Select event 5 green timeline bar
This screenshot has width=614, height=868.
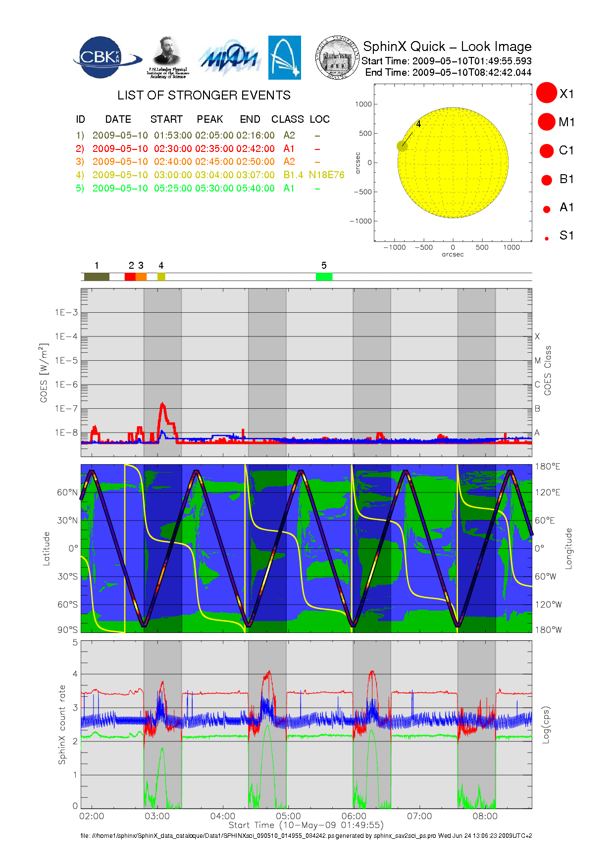pyautogui.click(x=324, y=277)
